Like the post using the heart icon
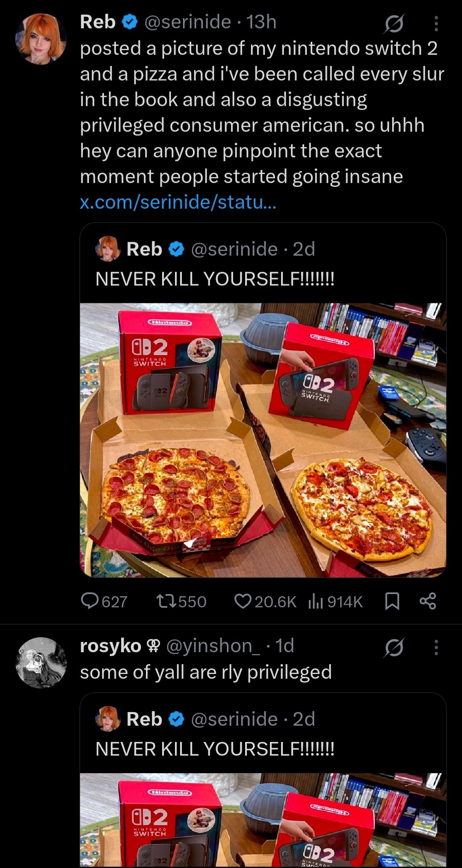The height and width of the screenshot is (868, 462). point(243,601)
